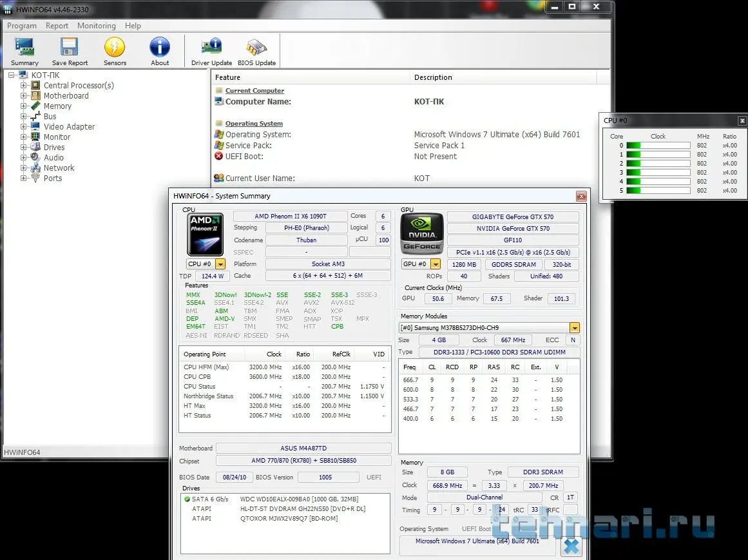Open the Program menu
Image resolution: width=748 pixels, height=560 pixels.
21,26
